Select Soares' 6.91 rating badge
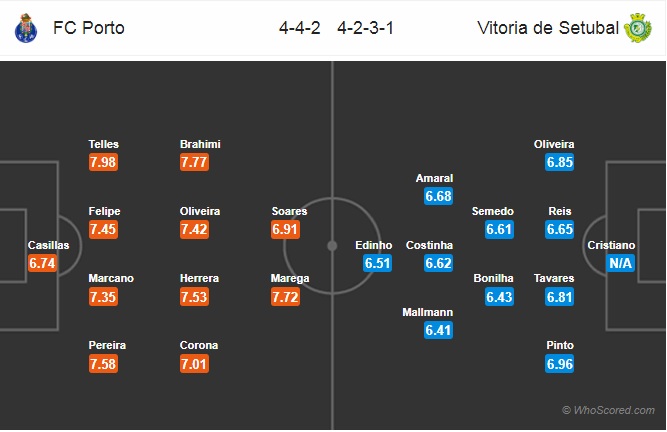667x432 pixels. click(285, 229)
